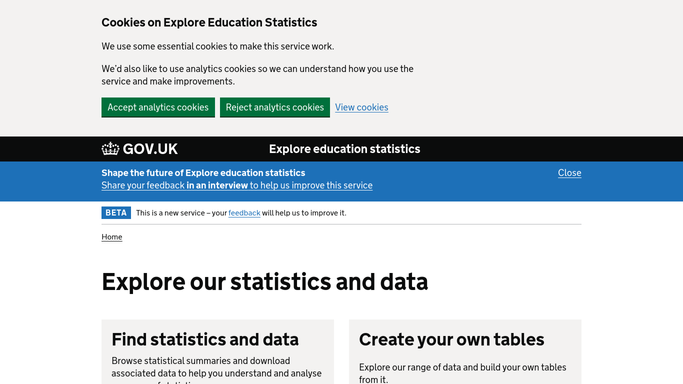This screenshot has width=683, height=384.
Task: Accept analytics cookies
Action: tap(158, 107)
